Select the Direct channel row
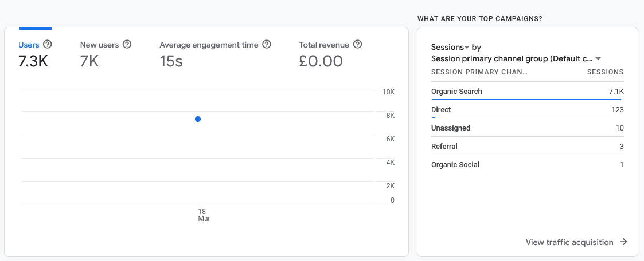The image size is (644, 261). [528, 110]
